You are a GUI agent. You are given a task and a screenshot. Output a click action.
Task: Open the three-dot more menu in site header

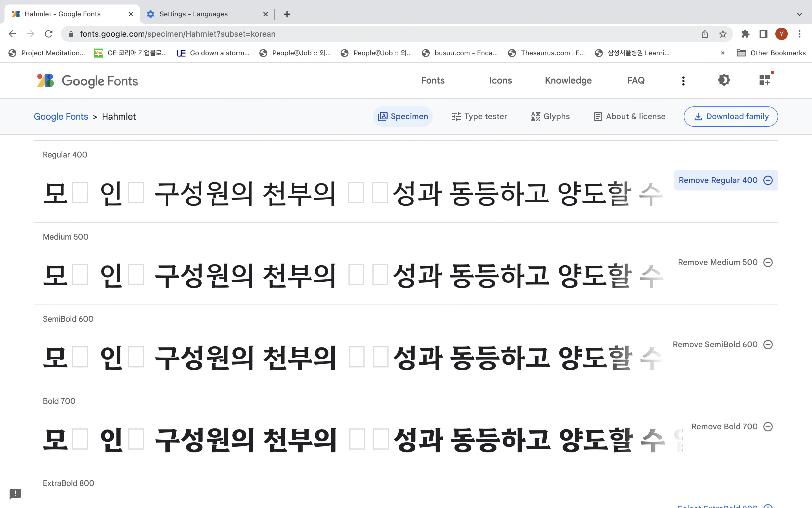tap(683, 81)
